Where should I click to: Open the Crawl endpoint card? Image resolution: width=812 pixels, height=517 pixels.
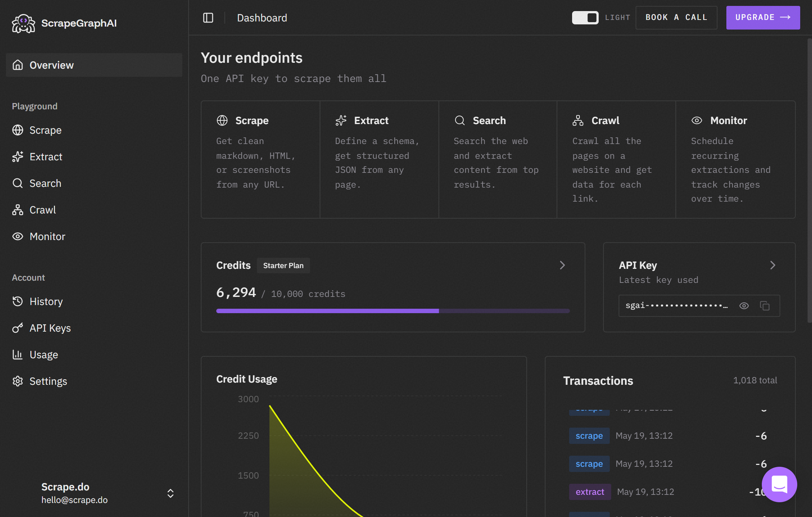(616, 160)
